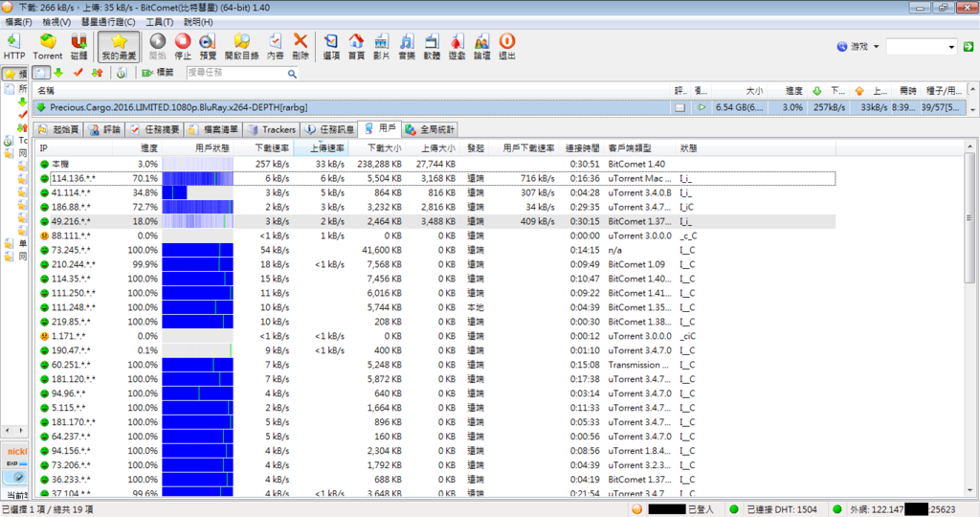Switch to the 評論 tab
980x517 pixels.
(x=104, y=129)
